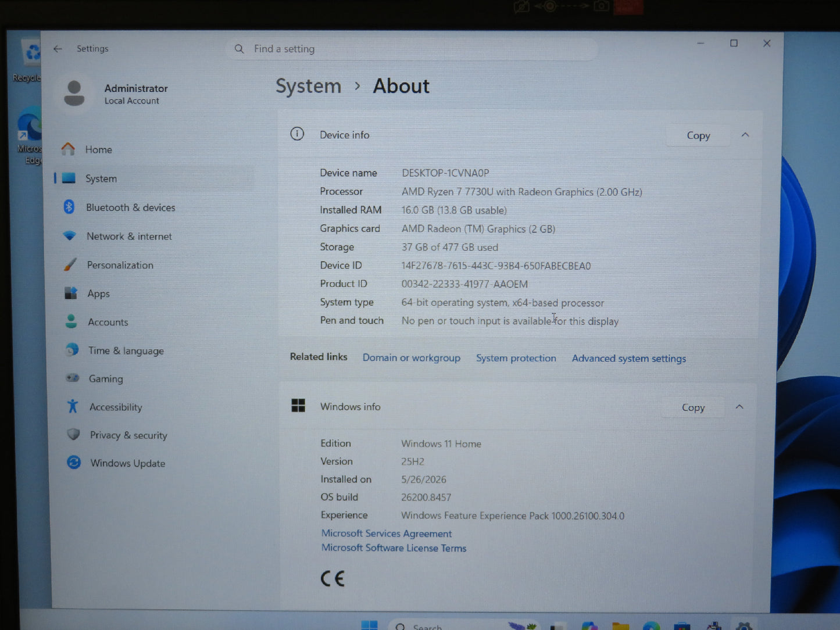Go back with the Settings back arrow
Viewport: 840px width, 630px height.
pos(58,49)
